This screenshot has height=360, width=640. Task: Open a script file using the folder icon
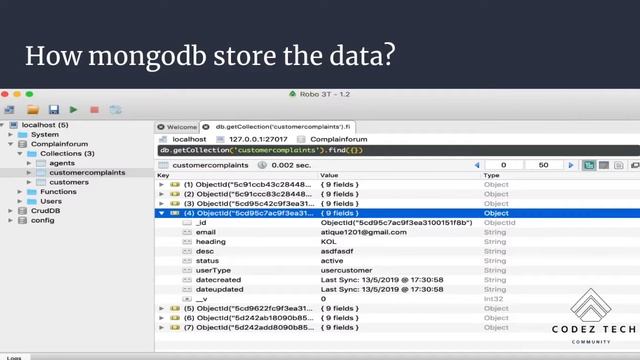(x=33, y=110)
